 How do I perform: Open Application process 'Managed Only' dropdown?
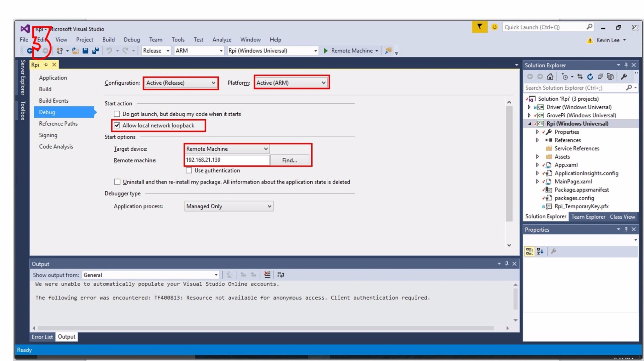(229, 206)
